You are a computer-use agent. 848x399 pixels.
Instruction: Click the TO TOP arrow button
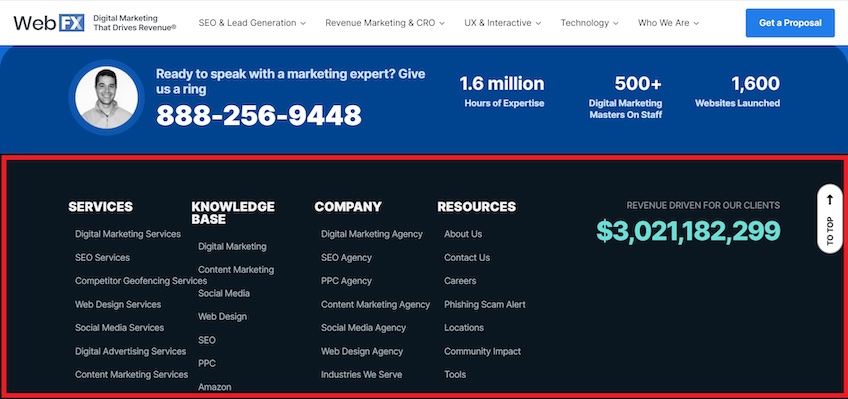click(x=830, y=218)
